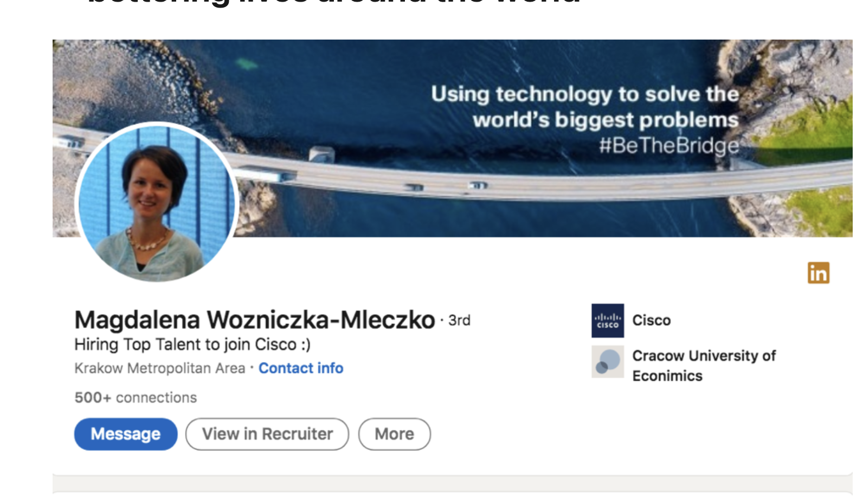Open Magdalena's circular profile photo
The image size is (863, 504).
point(157,202)
